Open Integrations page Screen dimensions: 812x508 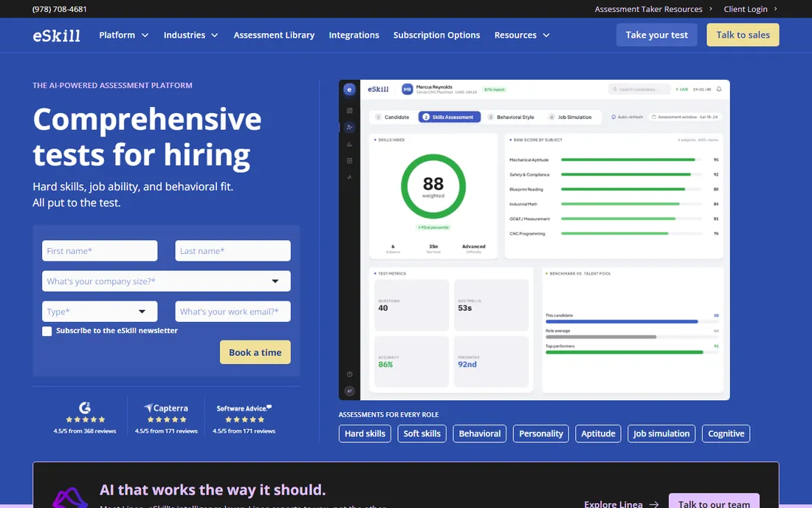[354, 35]
